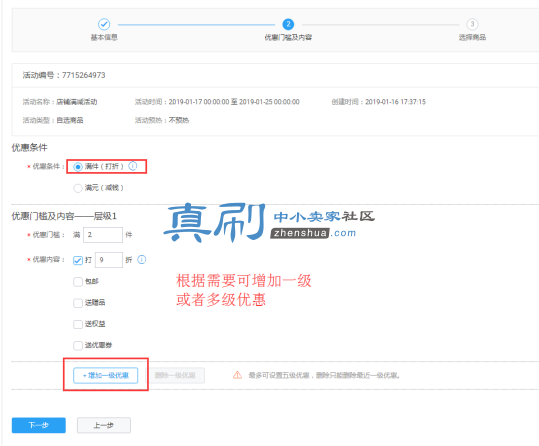Go to step label 优惠门槛及内容
This screenshot has width=539, height=446.
[x=288, y=37]
